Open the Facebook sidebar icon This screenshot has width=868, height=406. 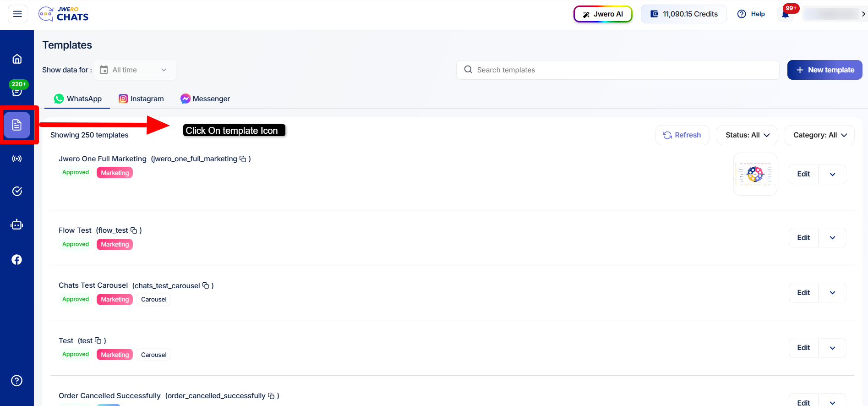[17, 260]
